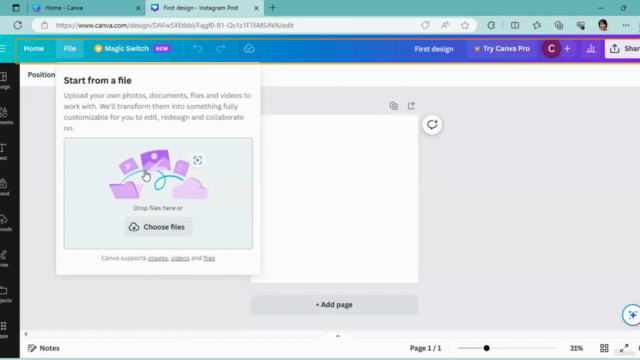Open browser Collections icon

(x=559, y=25)
